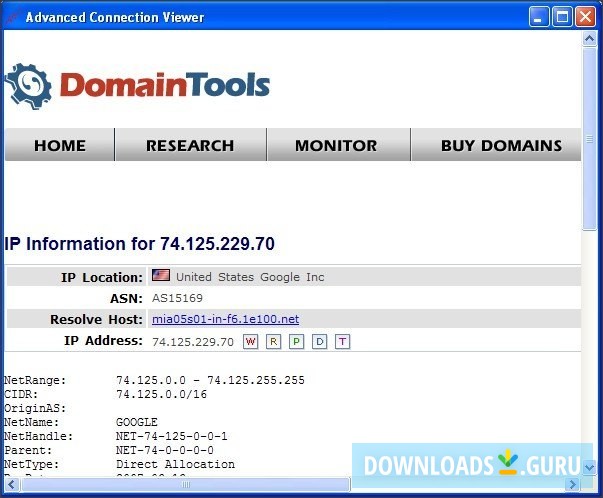Click the heading 'IP Information for 74.125.229.70'

pos(139,244)
